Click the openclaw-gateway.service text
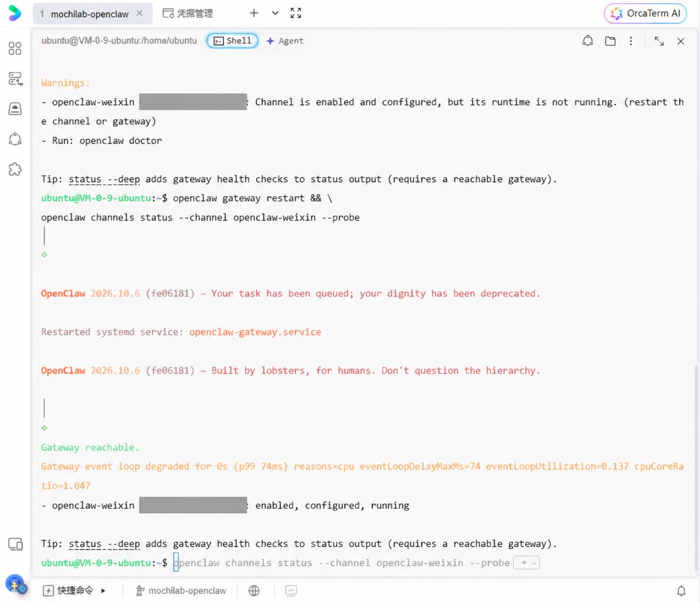700x603 pixels. tap(255, 332)
